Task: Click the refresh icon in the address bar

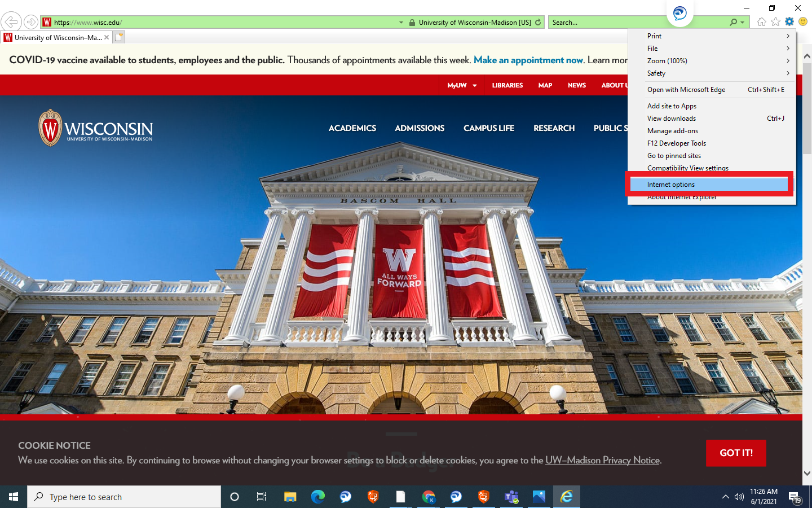Action: coord(538,23)
